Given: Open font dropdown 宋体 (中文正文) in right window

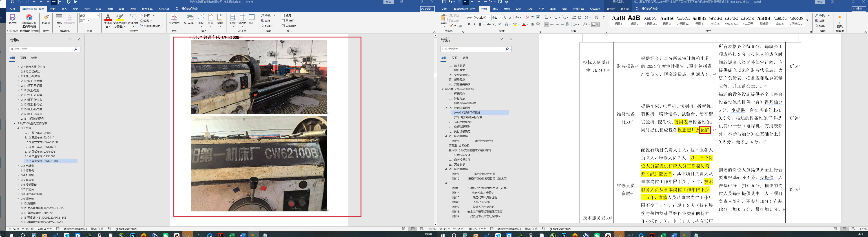Looking at the screenshot, I should [489, 17].
